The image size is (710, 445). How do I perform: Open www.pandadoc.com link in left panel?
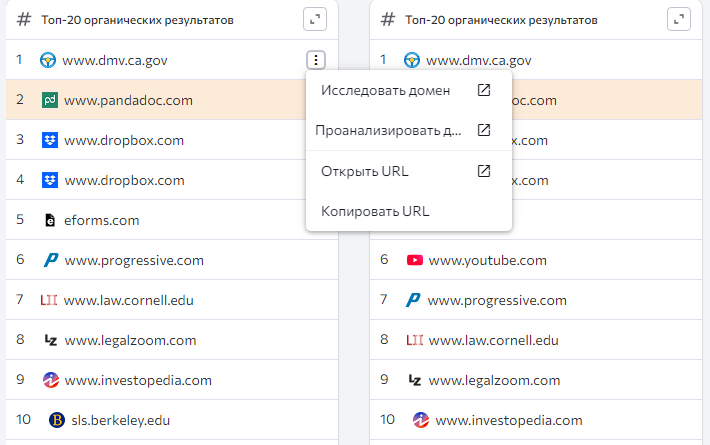click(129, 100)
